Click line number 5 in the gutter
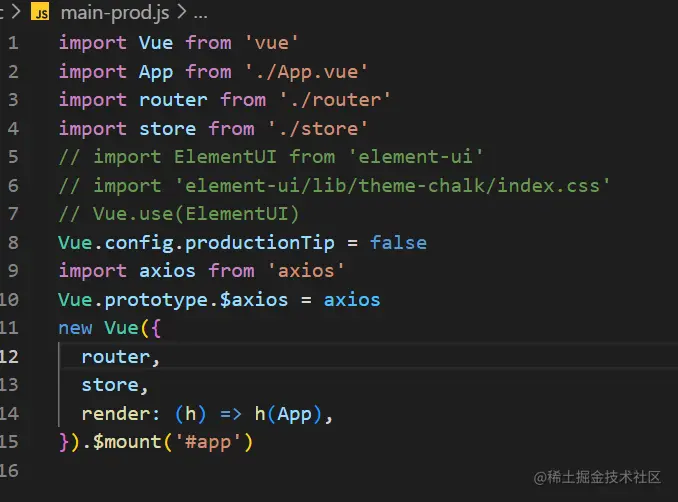Image resolution: width=678 pixels, height=502 pixels. [x=13, y=157]
